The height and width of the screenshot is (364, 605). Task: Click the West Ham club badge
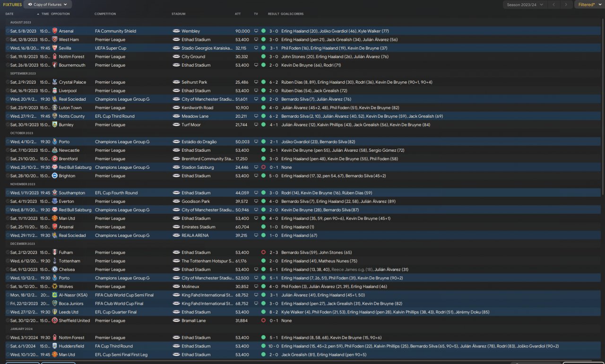55,40
